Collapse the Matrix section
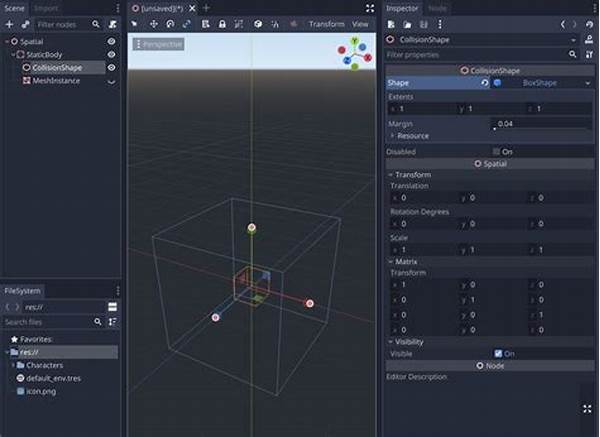The width and height of the screenshot is (600, 437). (x=391, y=262)
